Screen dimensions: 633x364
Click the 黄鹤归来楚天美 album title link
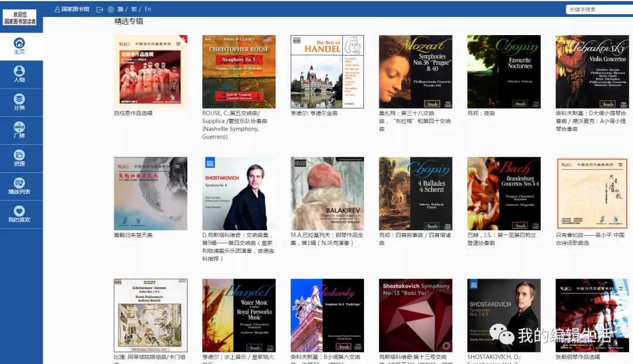(x=133, y=235)
